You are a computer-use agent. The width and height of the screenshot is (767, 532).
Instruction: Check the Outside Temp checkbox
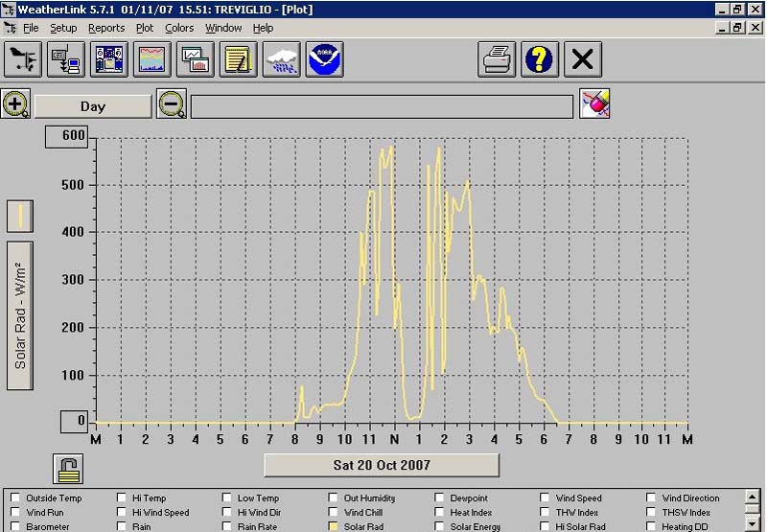pyautogui.click(x=15, y=497)
